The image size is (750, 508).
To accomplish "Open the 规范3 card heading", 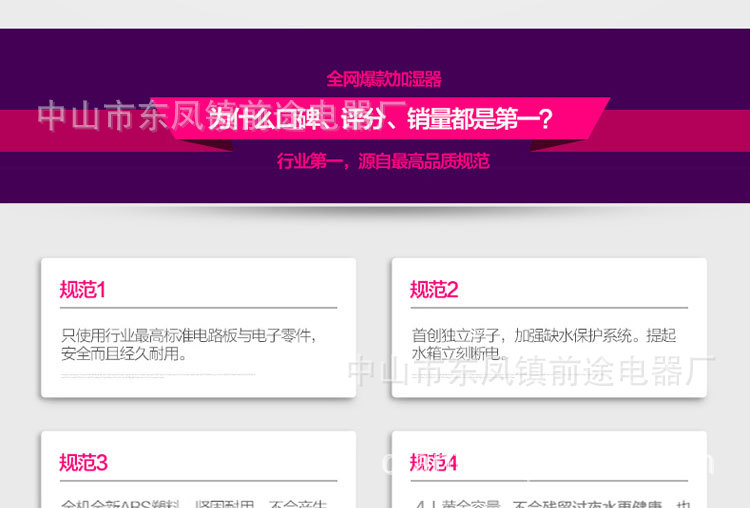I will [83, 462].
